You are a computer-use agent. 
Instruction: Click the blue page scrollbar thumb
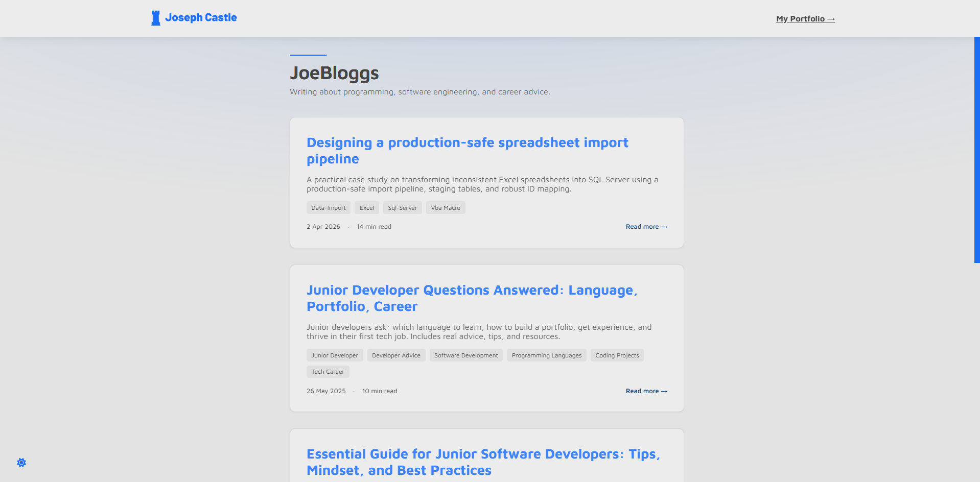977,150
